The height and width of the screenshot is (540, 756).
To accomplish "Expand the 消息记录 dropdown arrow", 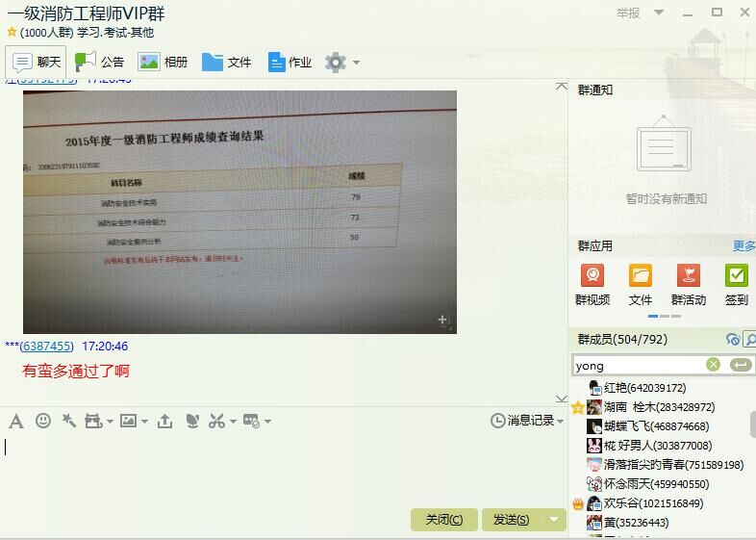I will pos(560,422).
